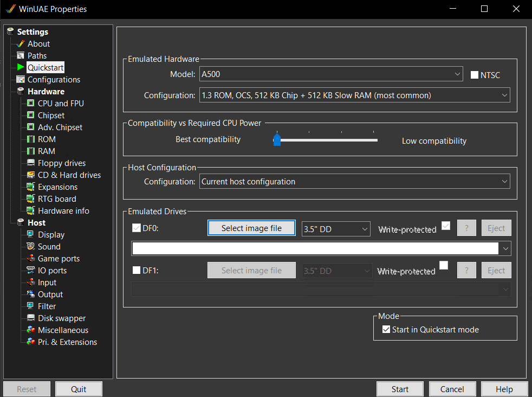Click the ROM chip icon
This screenshot has width=532, height=397.
(x=30, y=139)
